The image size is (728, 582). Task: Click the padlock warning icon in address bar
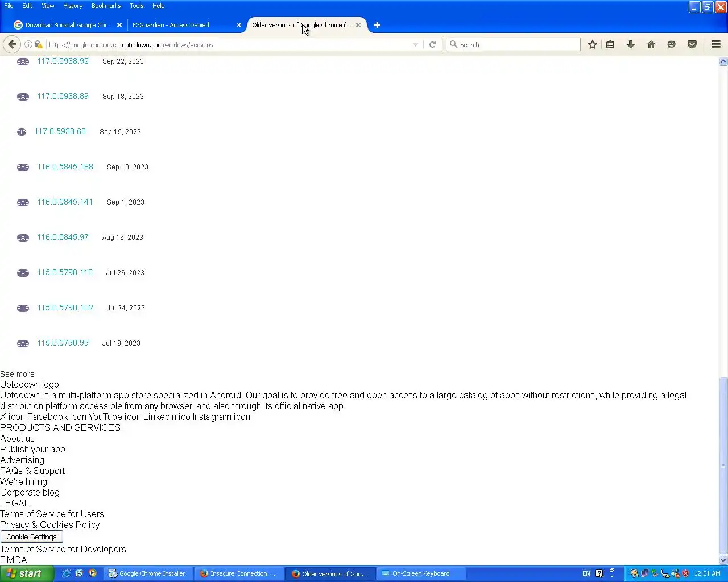tap(38, 44)
